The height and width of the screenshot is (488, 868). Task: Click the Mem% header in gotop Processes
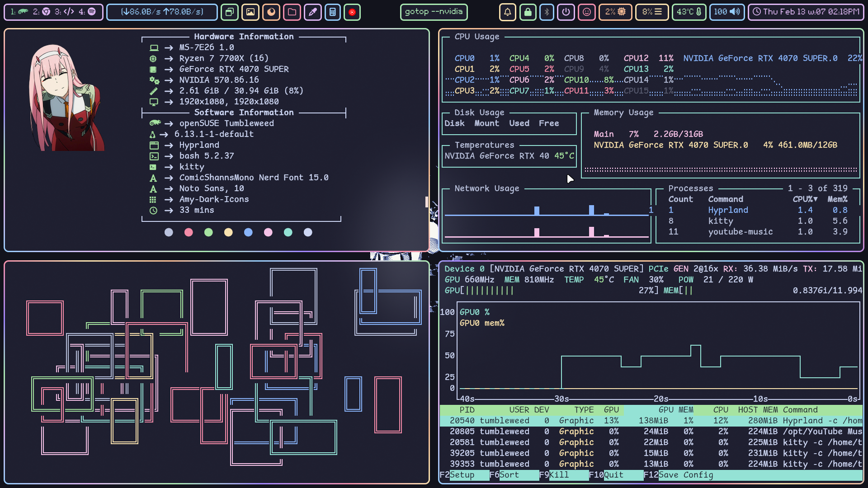(x=837, y=199)
